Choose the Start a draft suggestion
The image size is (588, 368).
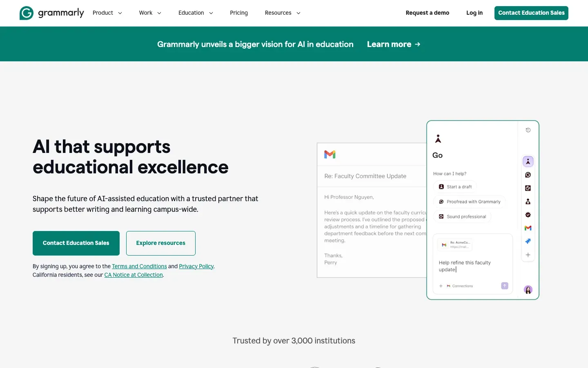(455, 187)
